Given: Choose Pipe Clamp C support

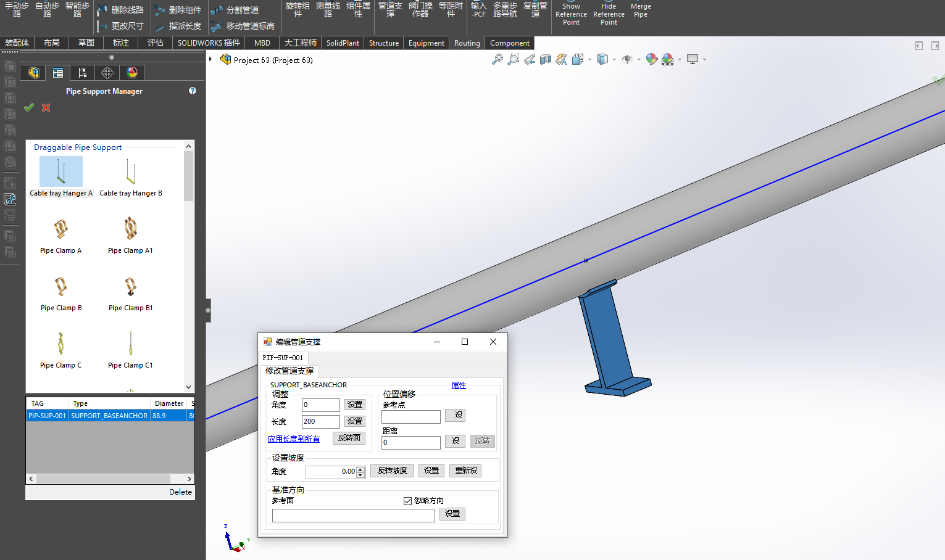Looking at the screenshot, I should 60,350.
